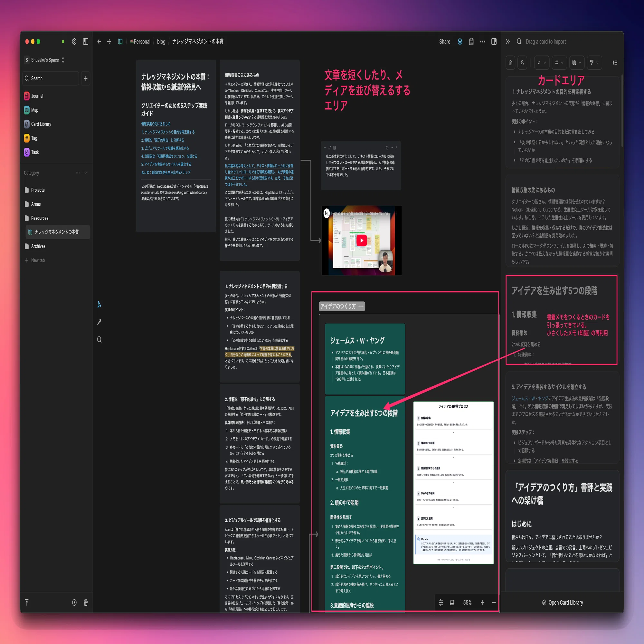Viewport: 644px width, 644px height.
Task: Open the whiteboard map filter dropdown
Action: click(577, 63)
